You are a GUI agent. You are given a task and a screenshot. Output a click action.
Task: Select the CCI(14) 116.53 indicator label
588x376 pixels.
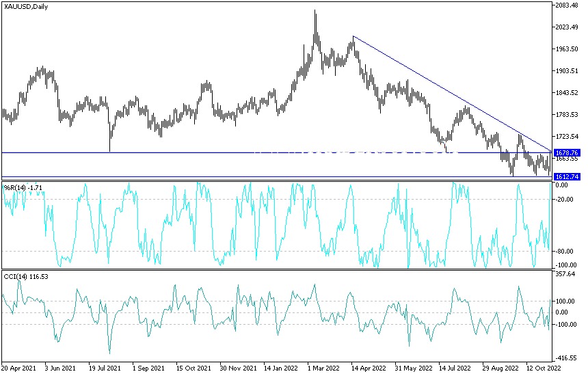(26, 277)
